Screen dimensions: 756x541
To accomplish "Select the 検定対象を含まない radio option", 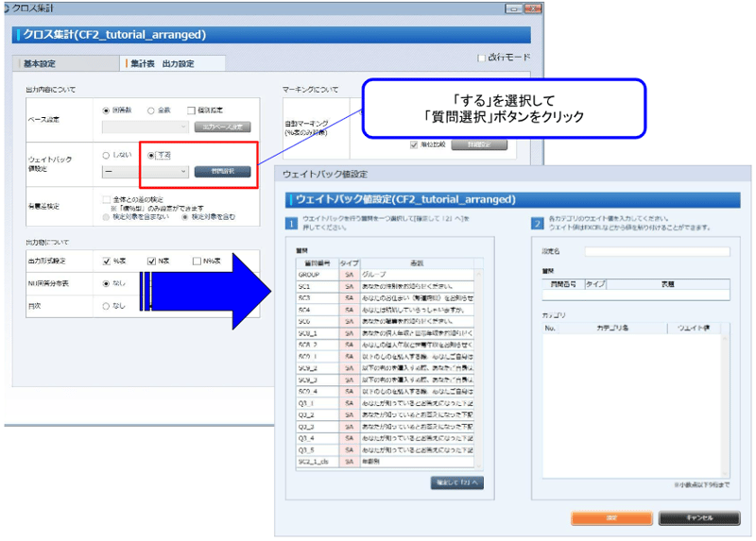I will pos(106,217).
